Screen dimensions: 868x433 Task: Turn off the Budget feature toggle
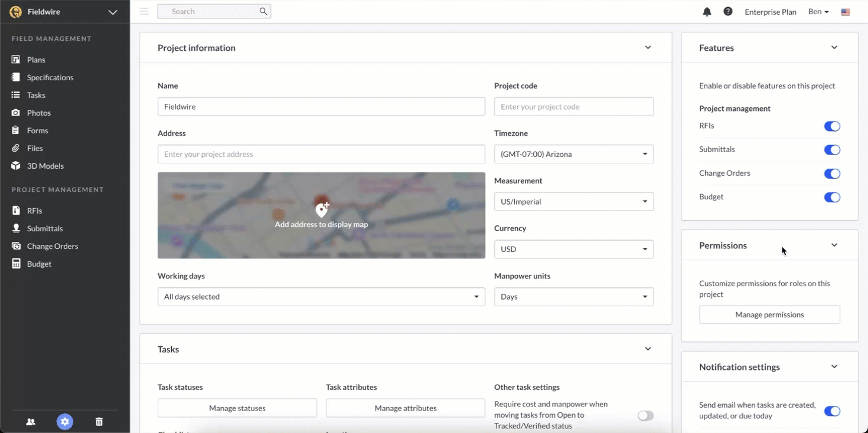831,197
